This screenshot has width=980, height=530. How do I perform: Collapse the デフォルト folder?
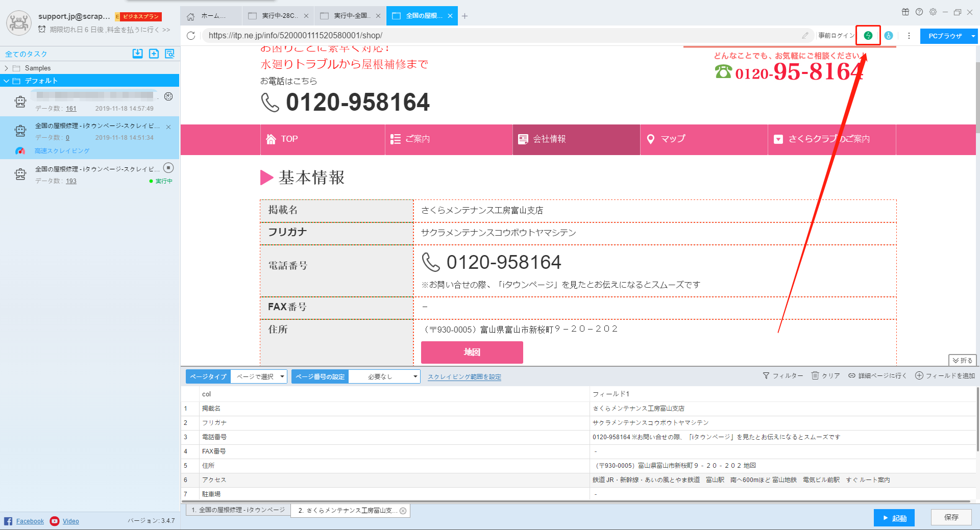7,80
